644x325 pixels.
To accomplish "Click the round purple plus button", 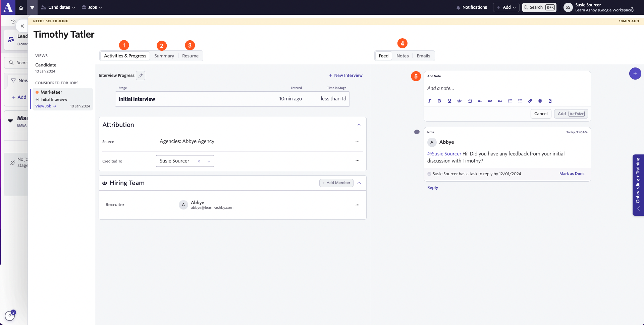I will tap(635, 74).
